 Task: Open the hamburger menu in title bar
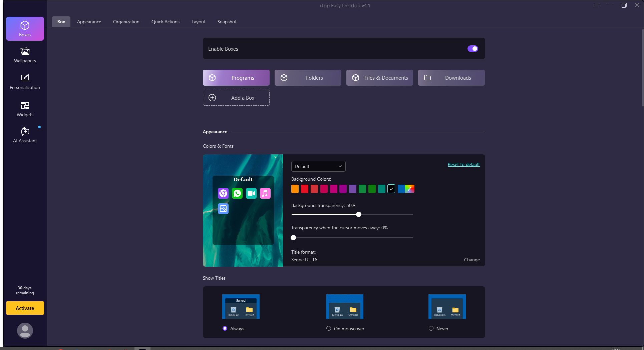pos(597,5)
